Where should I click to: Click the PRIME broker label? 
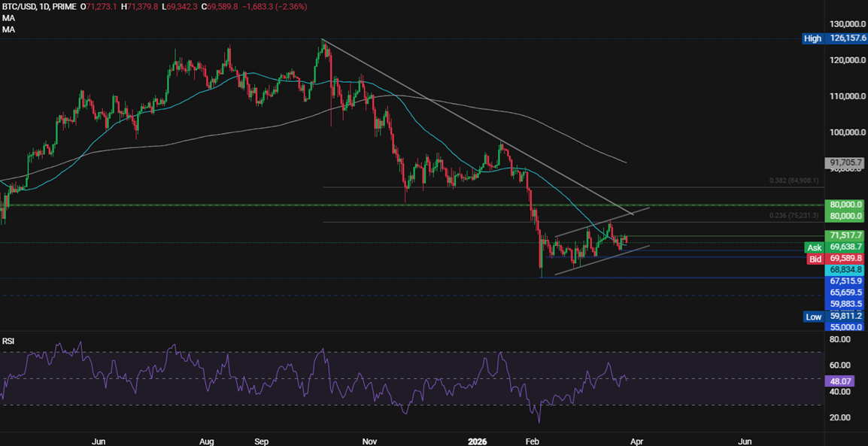click(62, 7)
